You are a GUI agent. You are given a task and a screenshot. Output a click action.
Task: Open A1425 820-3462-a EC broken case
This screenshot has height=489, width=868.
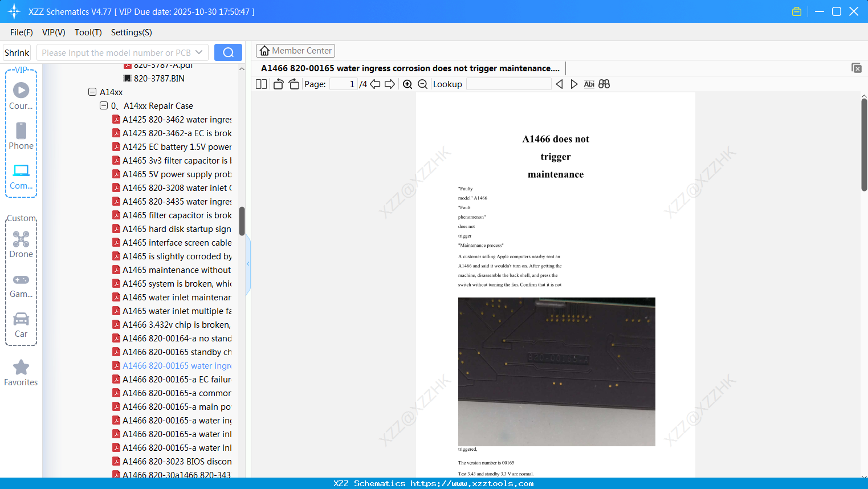click(172, 133)
